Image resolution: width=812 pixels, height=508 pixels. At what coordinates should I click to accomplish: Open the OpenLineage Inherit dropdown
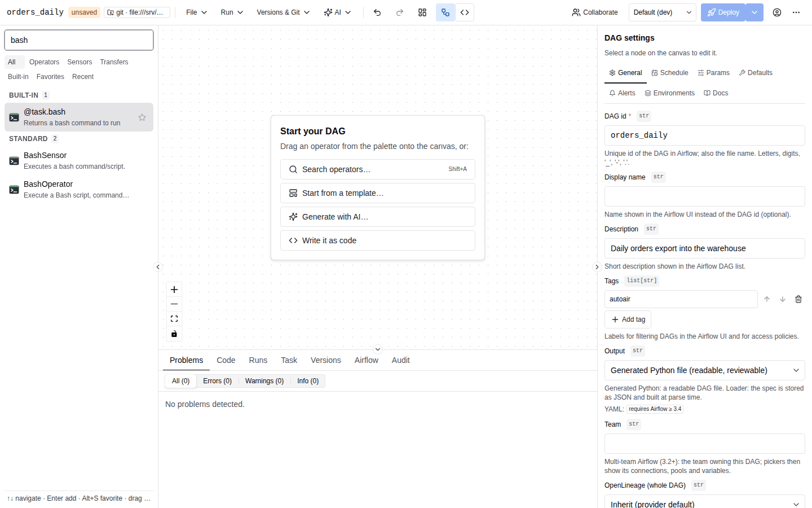[705, 502]
